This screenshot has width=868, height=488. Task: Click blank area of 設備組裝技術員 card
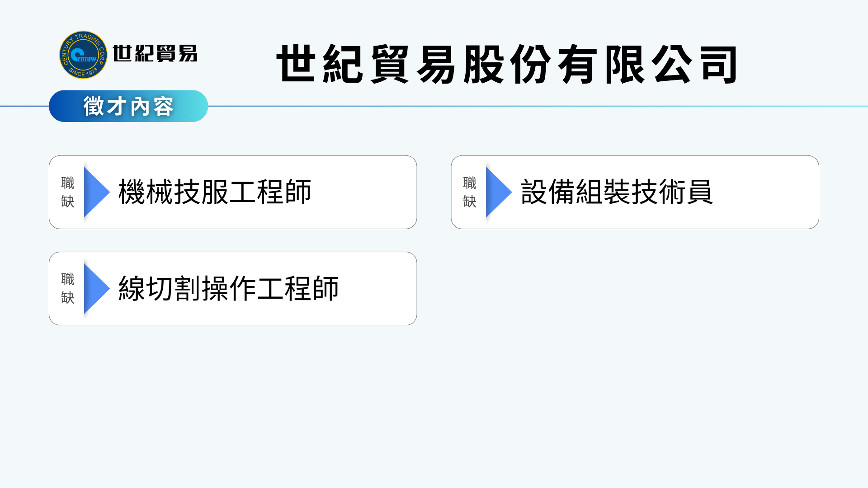(x=769, y=192)
